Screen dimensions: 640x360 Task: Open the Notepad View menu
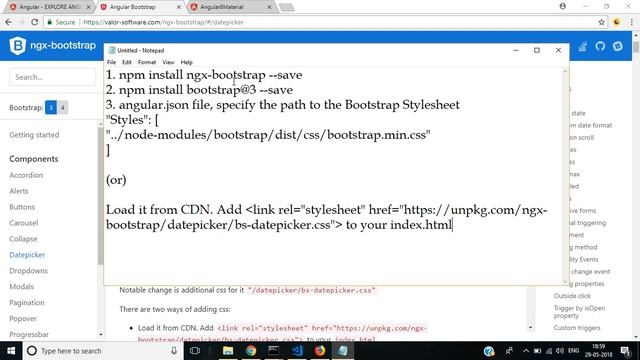point(168,62)
